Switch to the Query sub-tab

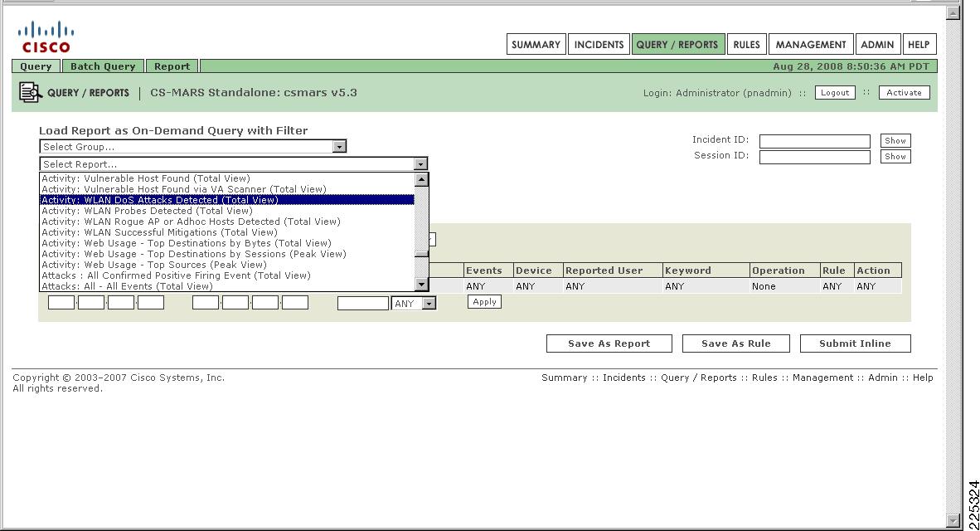pyautogui.click(x=36, y=66)
